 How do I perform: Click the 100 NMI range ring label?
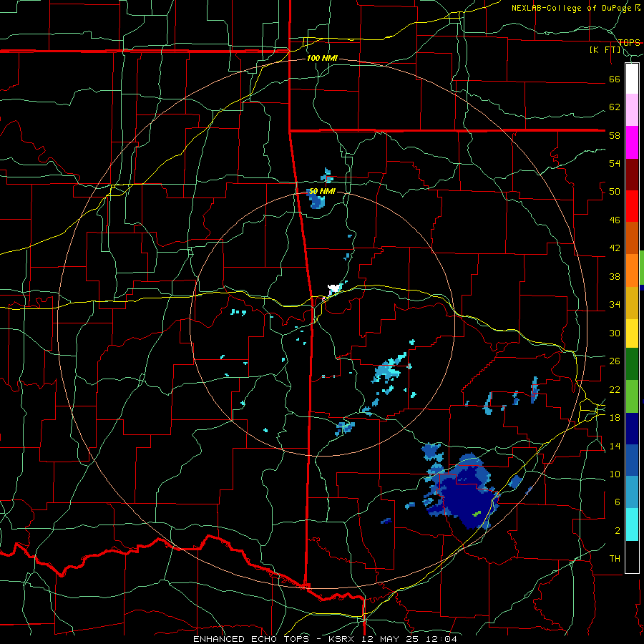(x=322, y=59)
